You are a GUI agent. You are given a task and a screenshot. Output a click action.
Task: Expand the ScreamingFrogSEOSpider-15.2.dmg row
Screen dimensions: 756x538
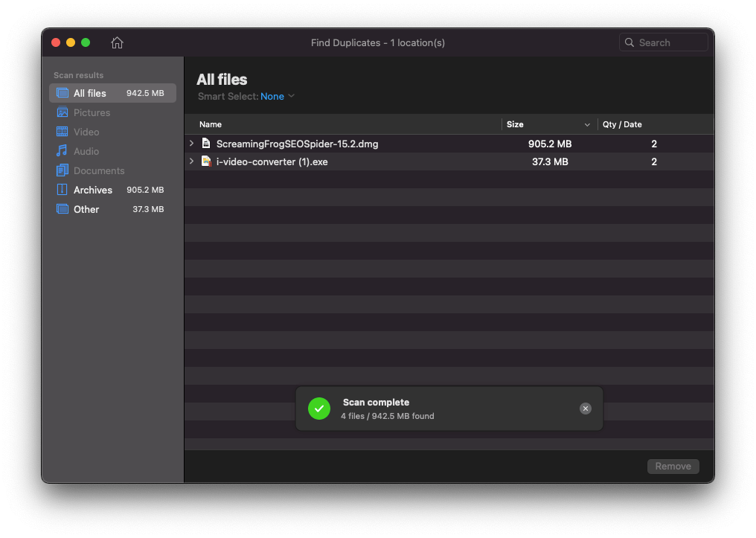[x=191, y=143]
